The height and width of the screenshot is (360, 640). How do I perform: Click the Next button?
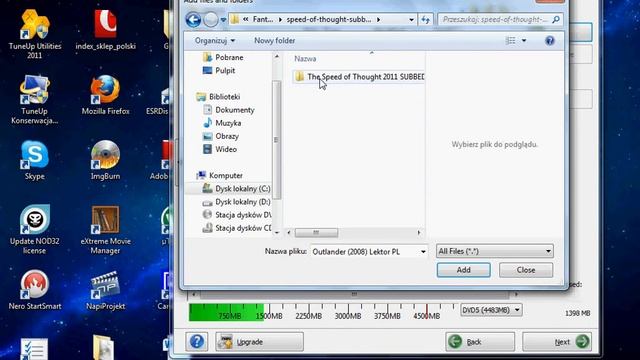tap(557, 341)
